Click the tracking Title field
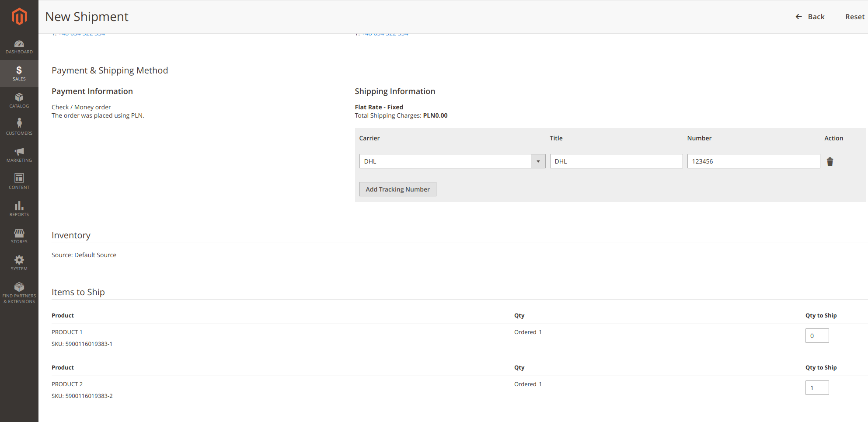This screenshot has width=868, height=422. click(616, 161)
